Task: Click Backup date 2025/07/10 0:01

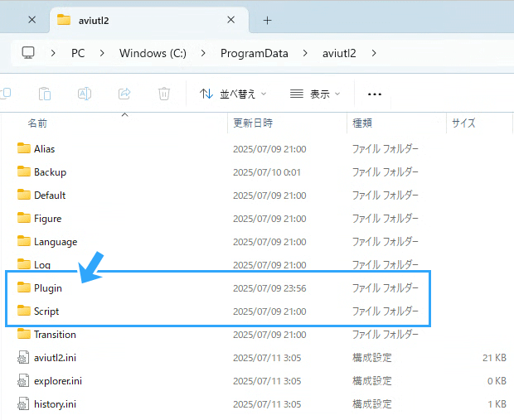Action: tap(267, 172)
